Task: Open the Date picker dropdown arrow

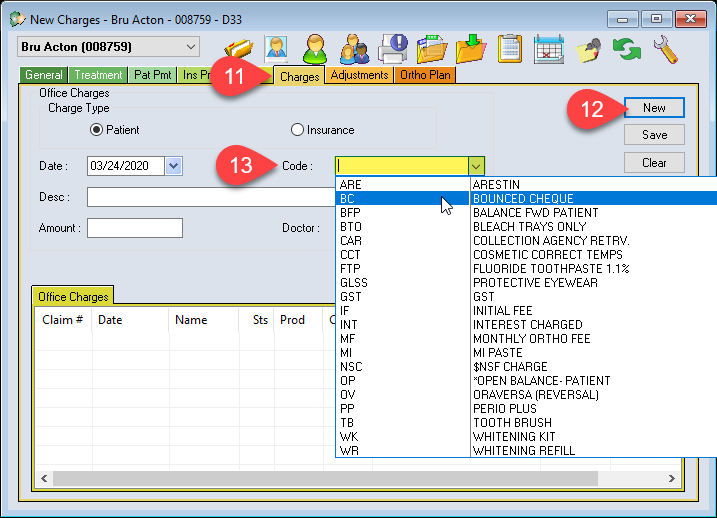Action: [174, 166]
